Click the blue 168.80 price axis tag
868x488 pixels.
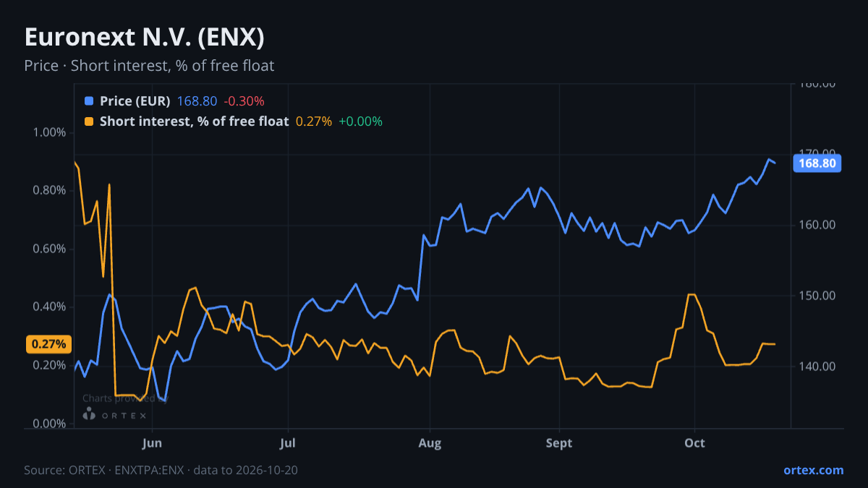[817, 163]
